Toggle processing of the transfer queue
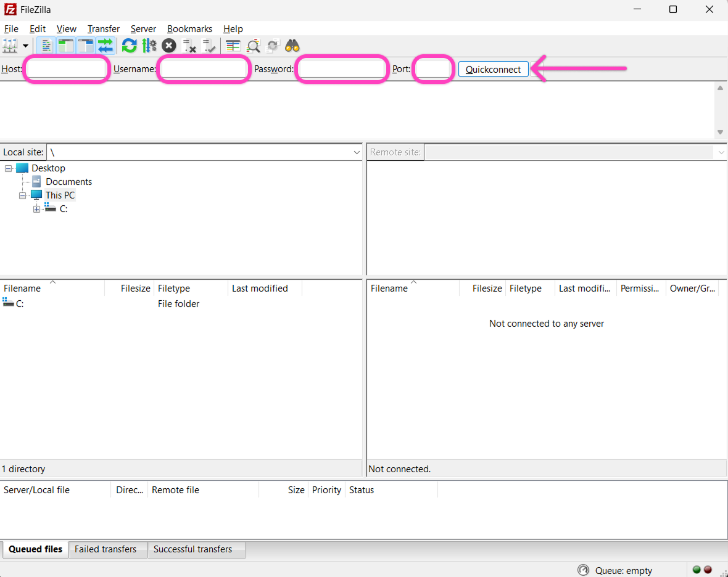This screenshot has height=577, width=728. pyautogui.click(x=149, y=46)
